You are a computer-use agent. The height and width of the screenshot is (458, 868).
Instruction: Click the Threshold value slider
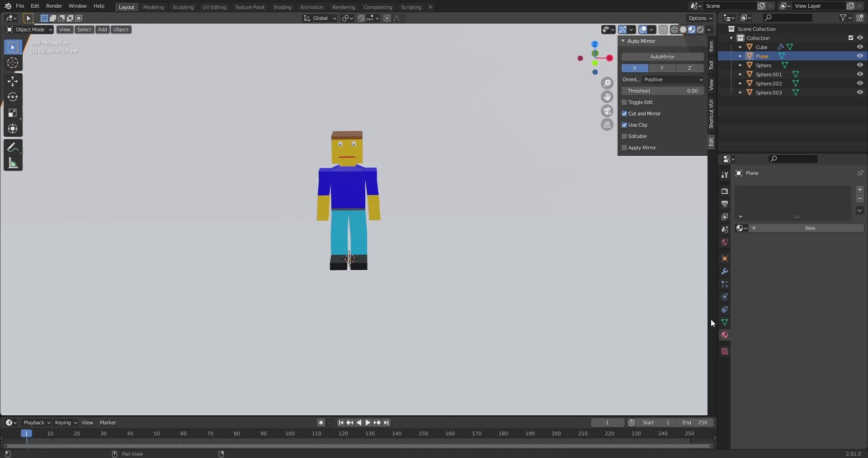[x=662, y=91]
